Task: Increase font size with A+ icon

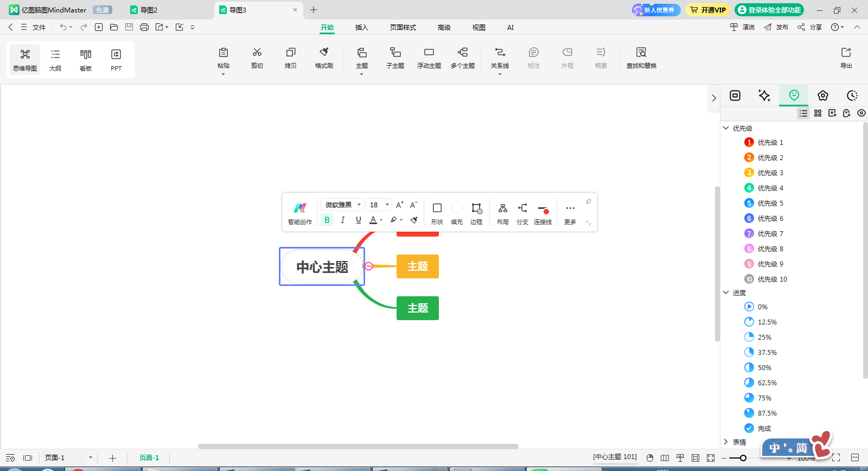Action: (400, 205)
